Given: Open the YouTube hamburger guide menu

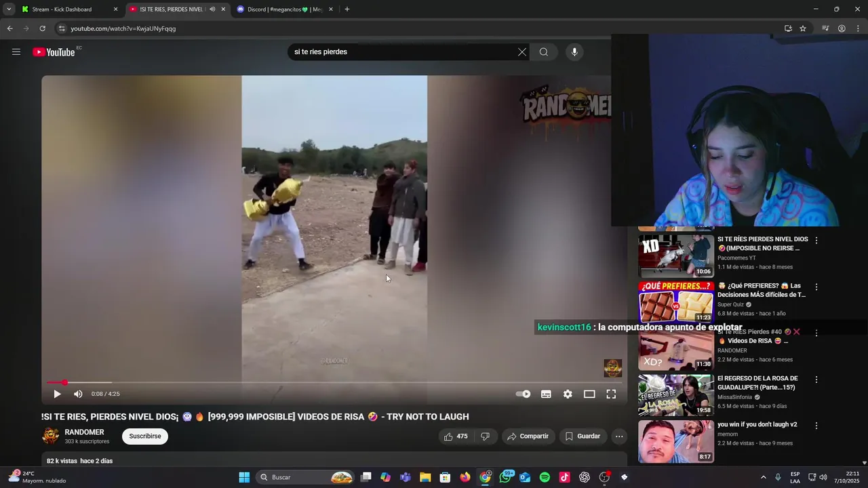Looking at the screenshot, I should [16, 52].
